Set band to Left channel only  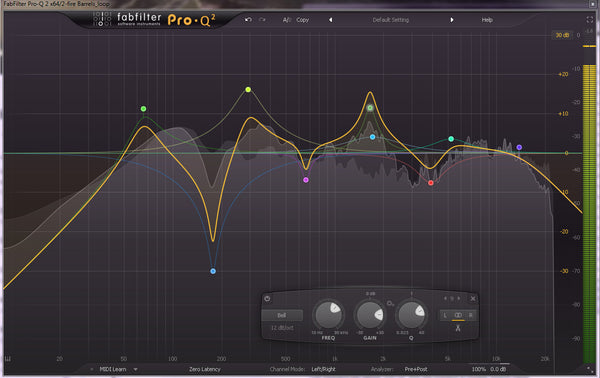[445, 315]
